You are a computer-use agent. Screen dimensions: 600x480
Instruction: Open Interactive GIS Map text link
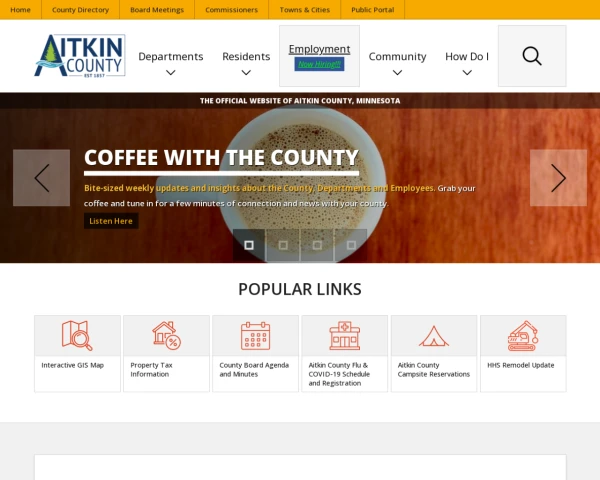[73, 365]
